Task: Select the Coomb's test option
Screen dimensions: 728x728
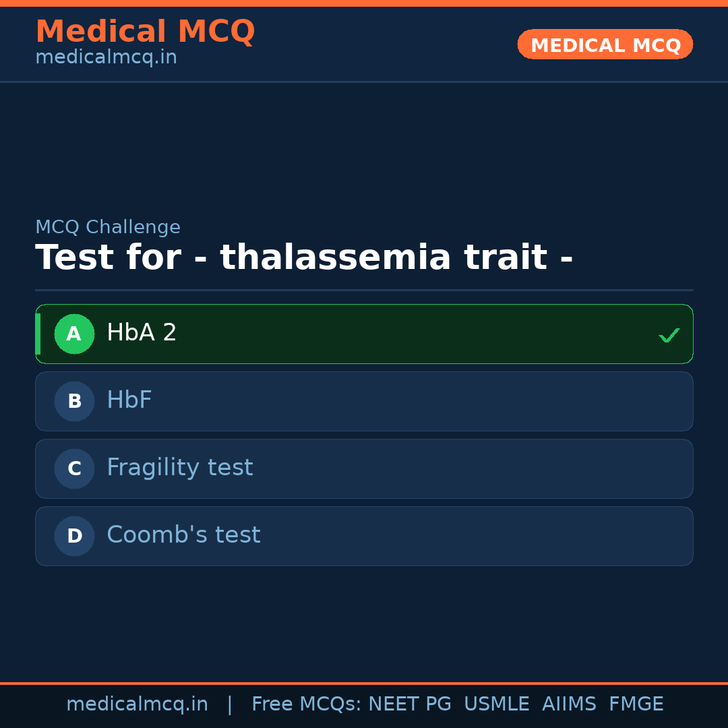Action: (183, 535)
